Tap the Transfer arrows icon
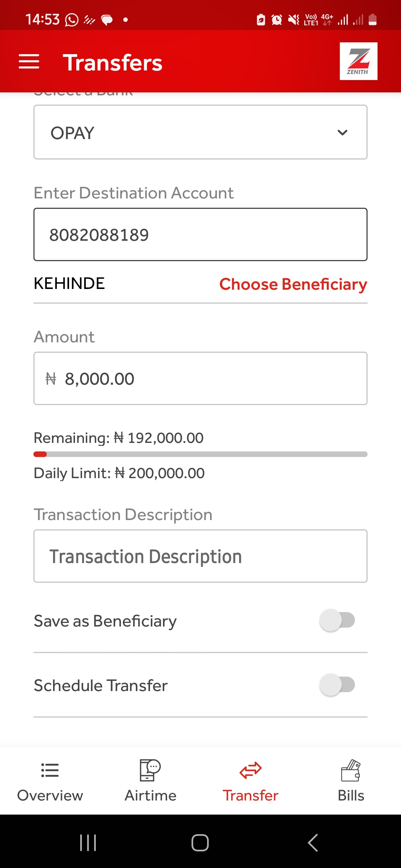Viewport: 401px width, 868px height. [251, 770]
